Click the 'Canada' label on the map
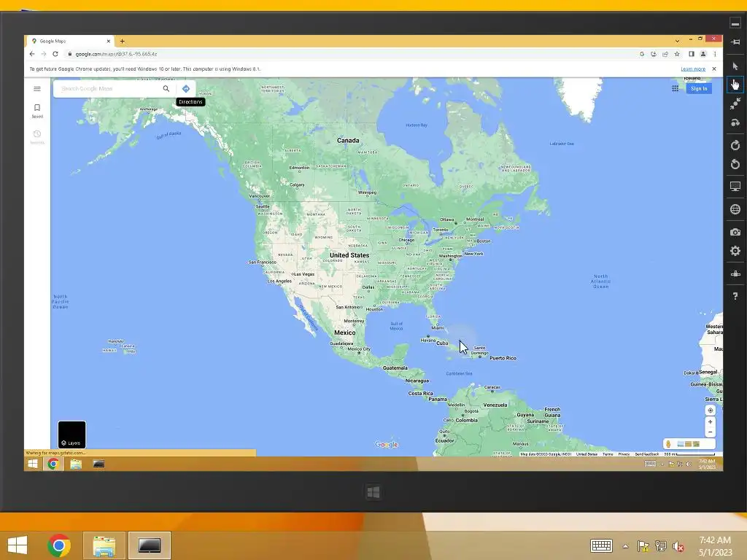This screenshot has width=747, height=560. coord(348,141)
